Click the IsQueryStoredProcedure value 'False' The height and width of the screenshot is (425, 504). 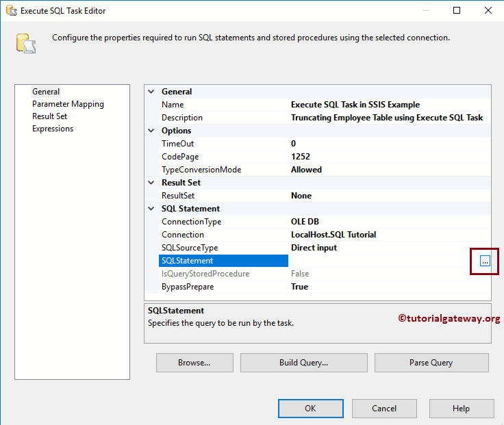pyautogui.click(x=390, y=274)
